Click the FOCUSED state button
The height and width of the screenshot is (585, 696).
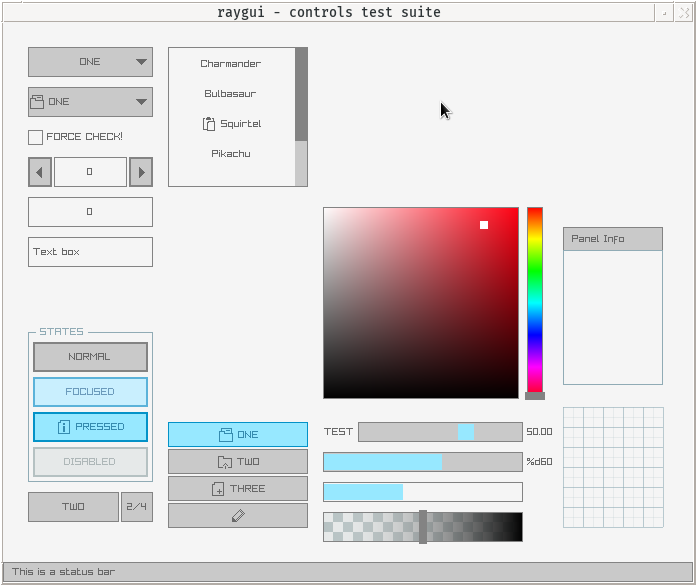91,391
